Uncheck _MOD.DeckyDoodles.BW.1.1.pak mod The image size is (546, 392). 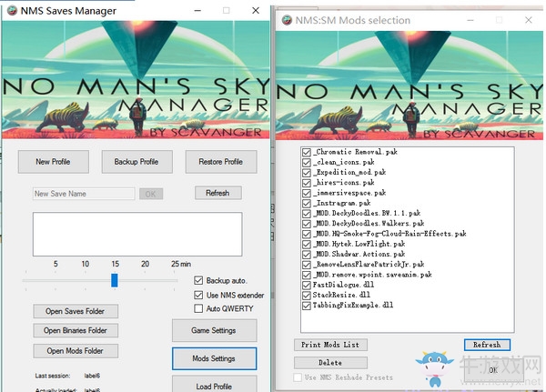pyautogui.click(x=307, y=214)
